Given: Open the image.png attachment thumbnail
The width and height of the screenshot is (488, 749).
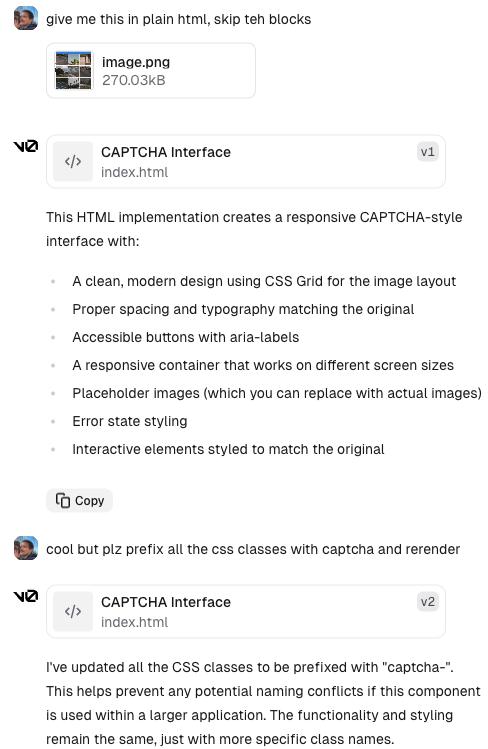Looking at the screenshot, I should click(73, 71).
